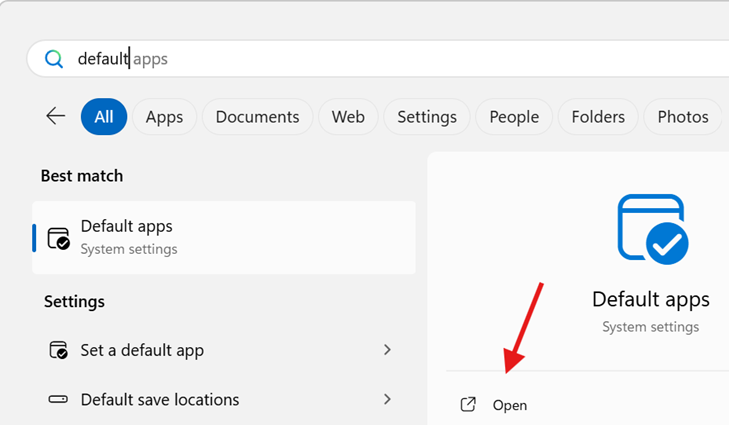Click into the search text box
Screen dimensions: 729x425
tap(400, 59)
